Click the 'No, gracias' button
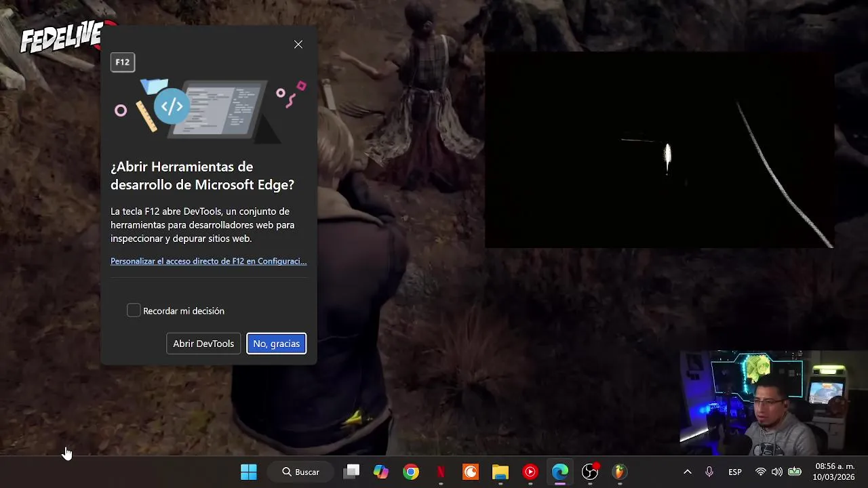868x488 pixels. pos(277,344)
